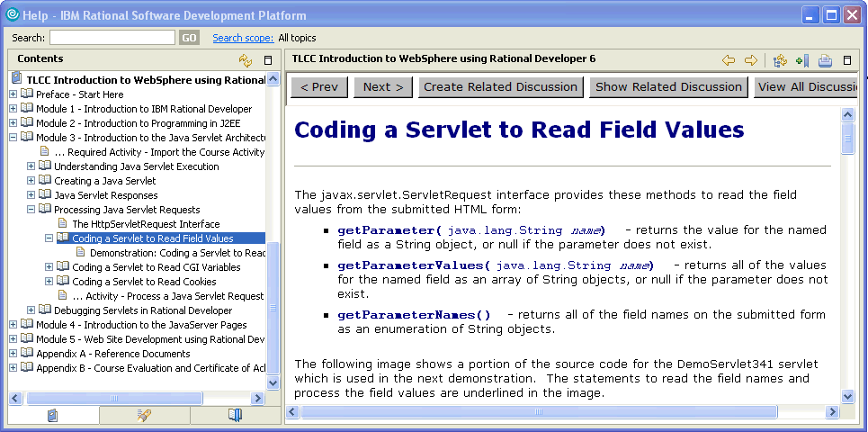Click the getParameterNames() method text

point(414,315)
